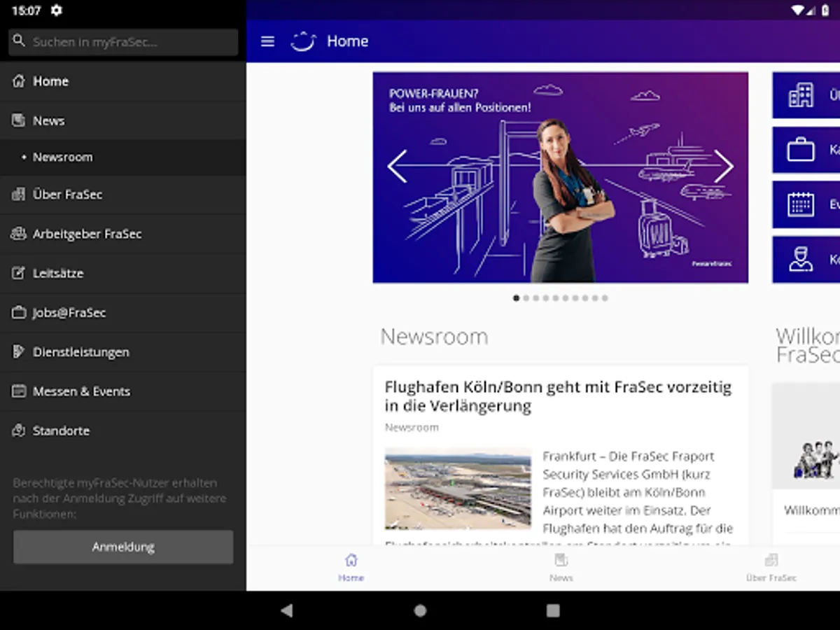Click the Newsroom section heading
This screenshot has width=840, height=630.
[x=434, y=337]
